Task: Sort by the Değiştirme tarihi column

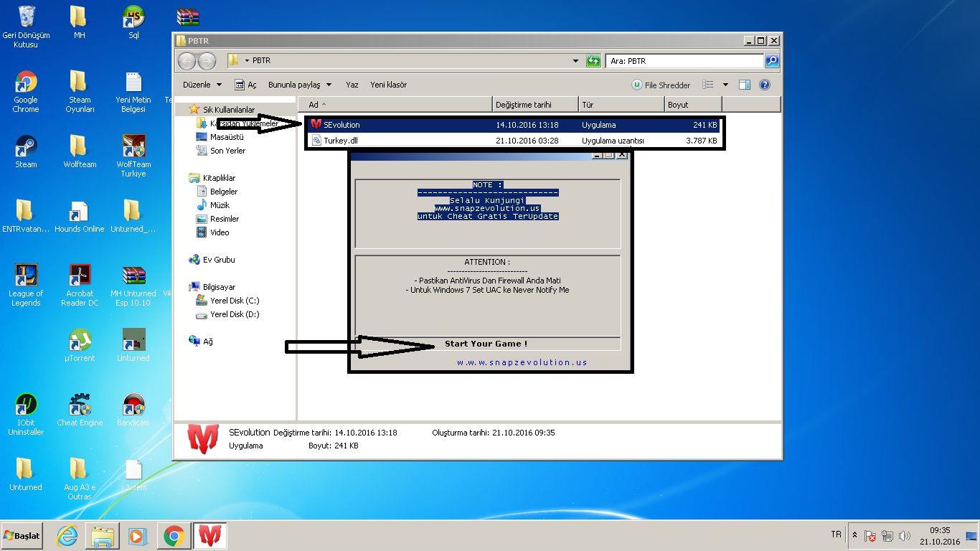Action: pos(536,105)
